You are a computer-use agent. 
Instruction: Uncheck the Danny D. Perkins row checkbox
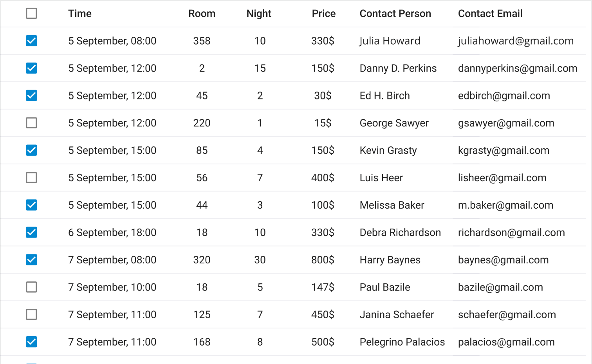tap(31, 68)
